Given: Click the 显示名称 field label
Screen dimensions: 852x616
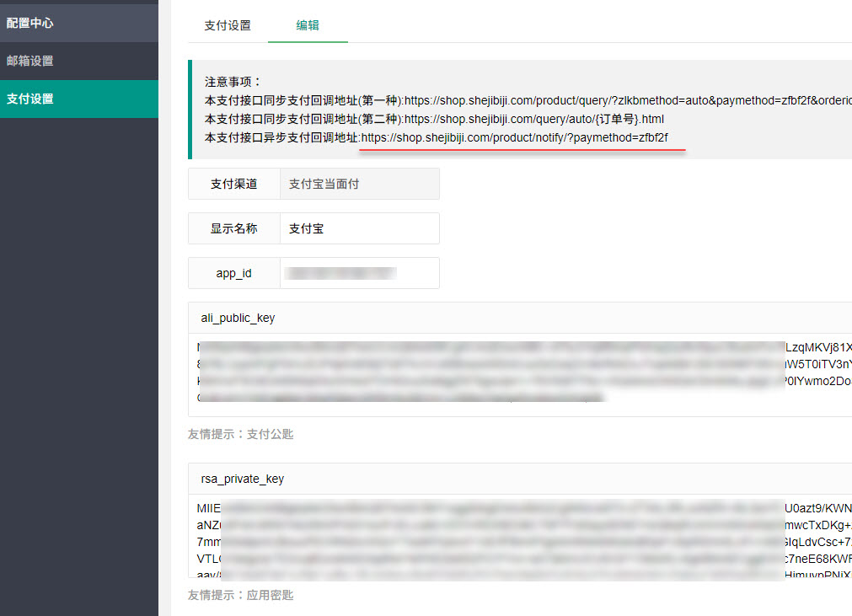Looking at the screenshot, I should coord(234,228).
